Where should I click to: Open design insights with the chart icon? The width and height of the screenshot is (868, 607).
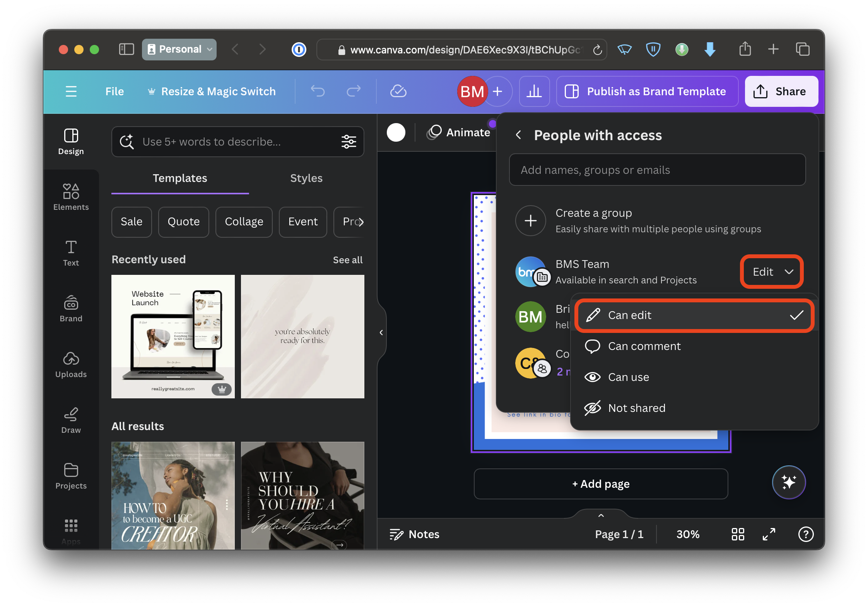[x=534, y=91]
